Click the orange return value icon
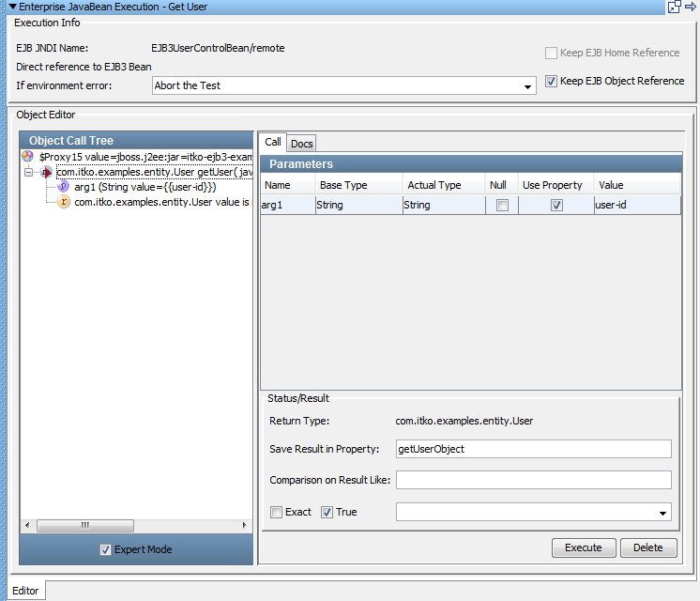 [64, 202]
